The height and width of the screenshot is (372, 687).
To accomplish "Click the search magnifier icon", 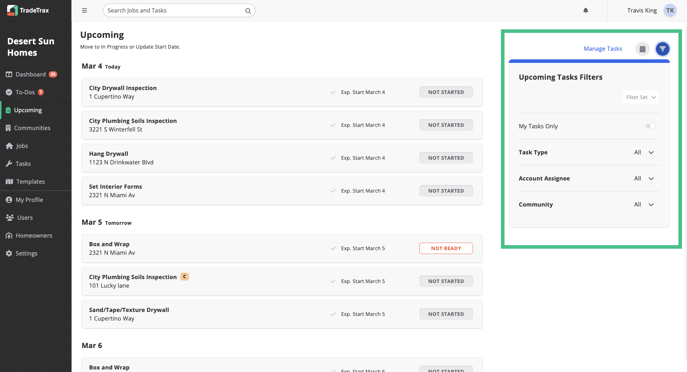I will (x=248, y=11).
